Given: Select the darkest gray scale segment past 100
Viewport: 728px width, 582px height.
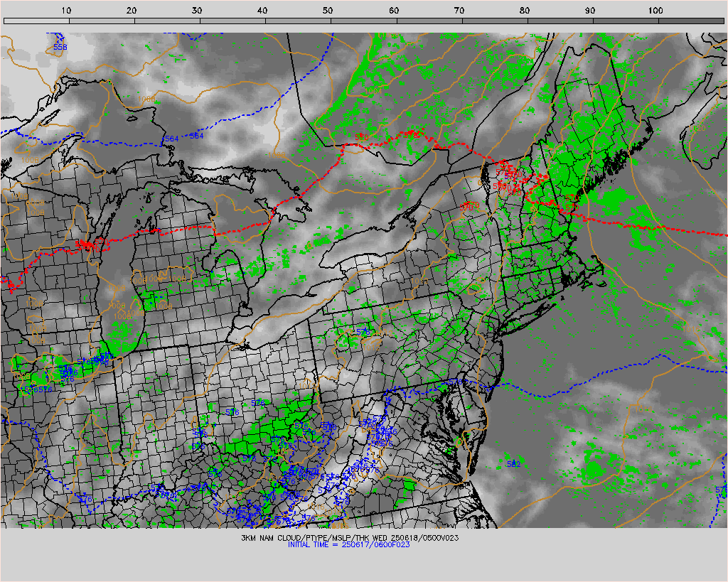Looking at the screenshot, I should [691, 21].
